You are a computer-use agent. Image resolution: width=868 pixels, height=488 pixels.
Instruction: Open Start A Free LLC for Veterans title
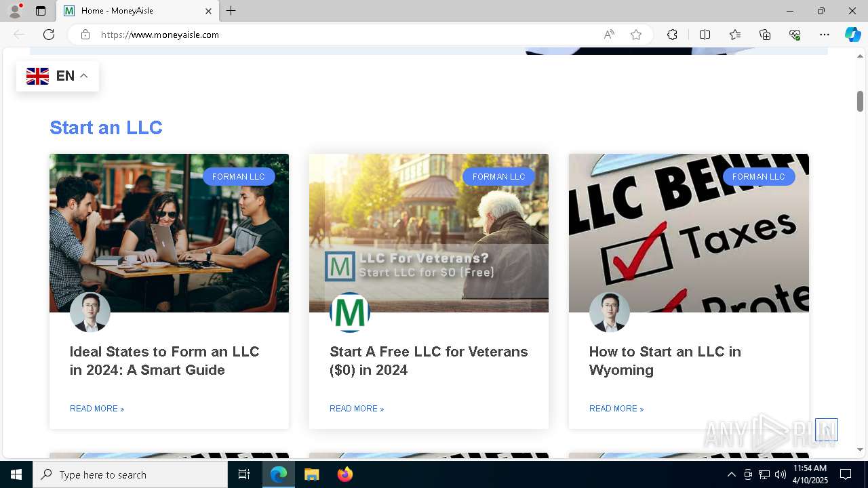click(x=429, y=361)
